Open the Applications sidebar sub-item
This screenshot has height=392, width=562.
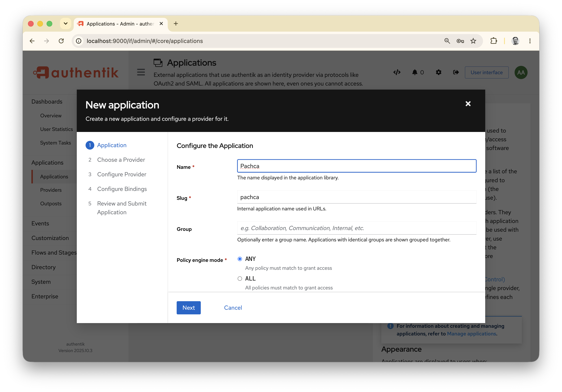(54, 177)
